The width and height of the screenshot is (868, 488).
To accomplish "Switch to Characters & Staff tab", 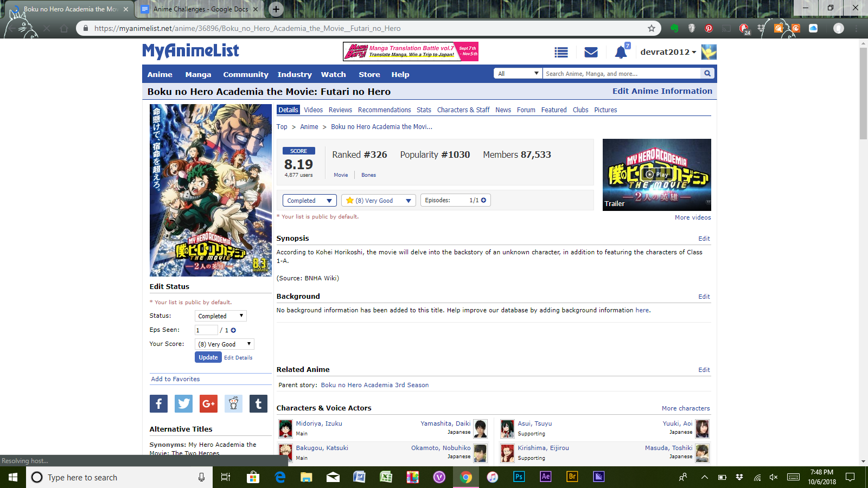I will point(463,110).
